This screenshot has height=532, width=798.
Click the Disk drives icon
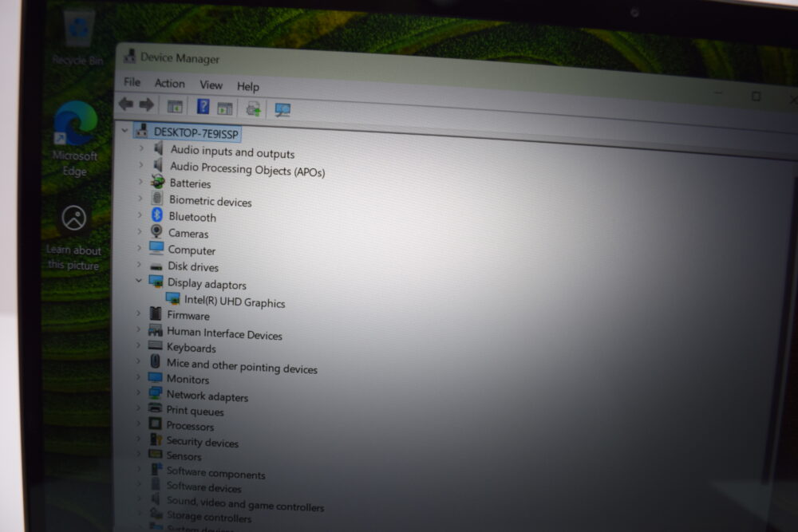coord(156,266)
